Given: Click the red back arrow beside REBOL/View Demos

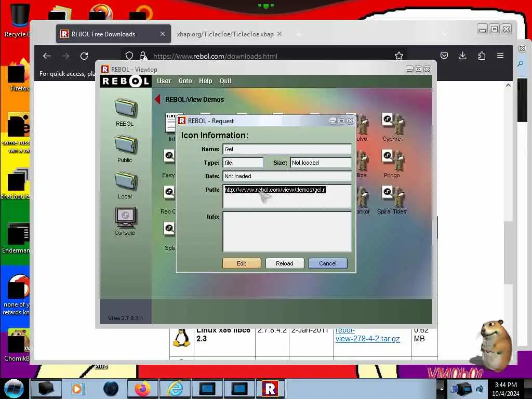Looking at the screenshot, I should [x=157, y=99].
